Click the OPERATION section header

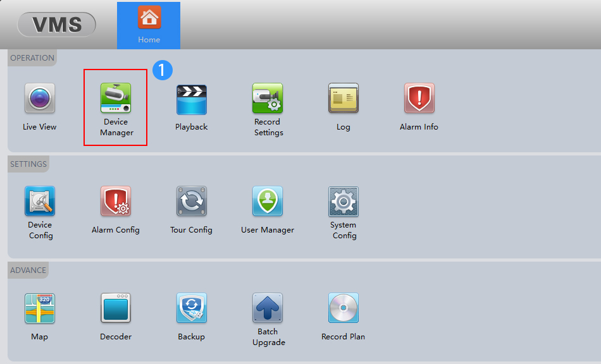pos(32,58)
